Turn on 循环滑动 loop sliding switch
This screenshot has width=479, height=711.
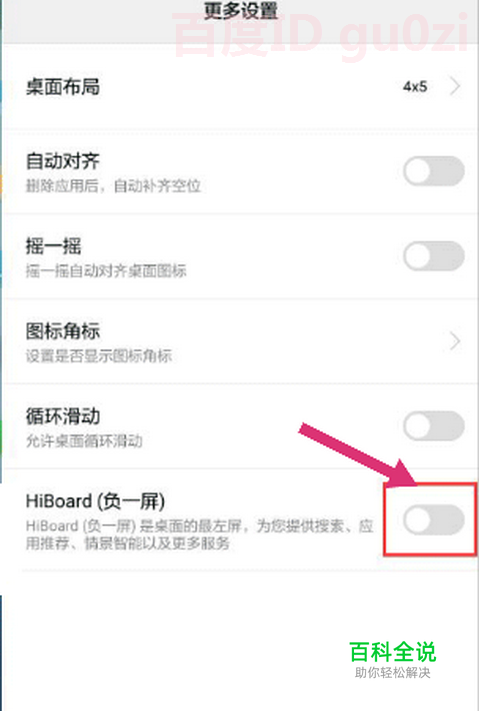434,426
